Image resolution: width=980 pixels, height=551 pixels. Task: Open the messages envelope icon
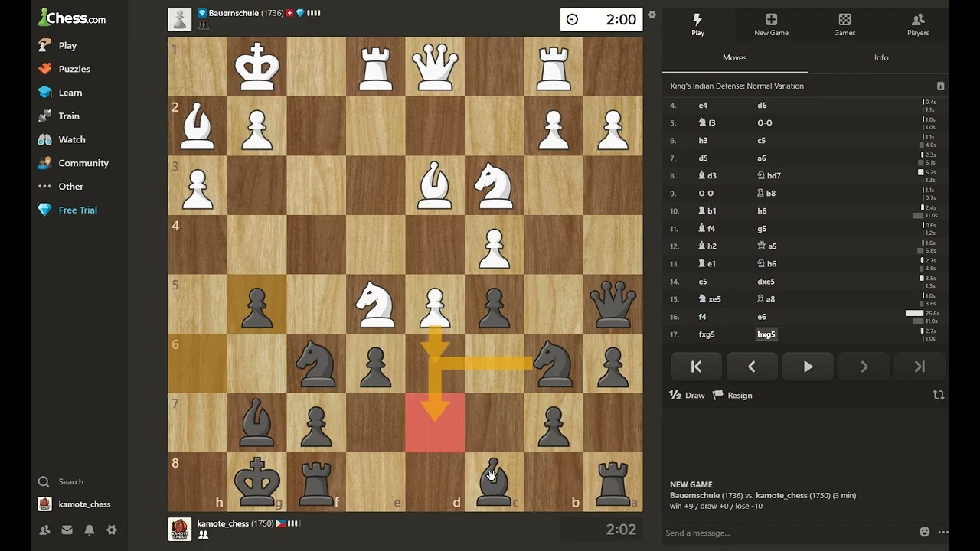click(x=67, y=530)
